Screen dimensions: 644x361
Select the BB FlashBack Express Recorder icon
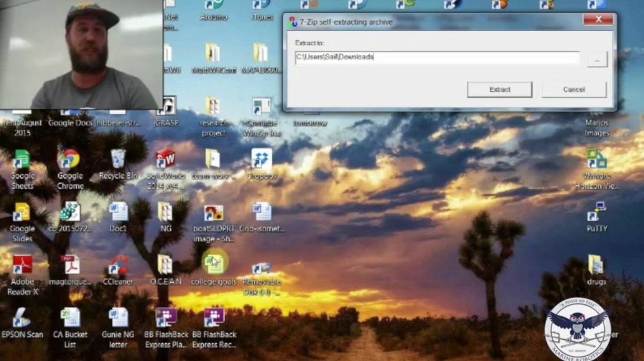coord(213,319)
